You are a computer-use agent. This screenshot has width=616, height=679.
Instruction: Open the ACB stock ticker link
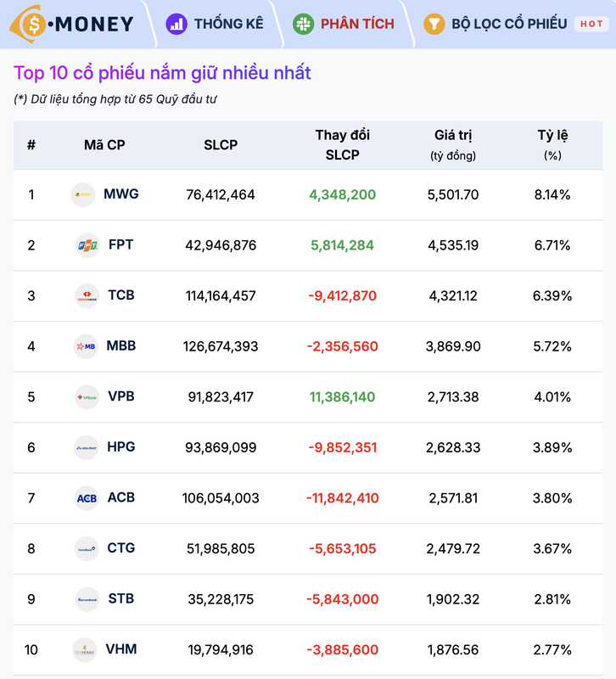click(x=121, y=497)
